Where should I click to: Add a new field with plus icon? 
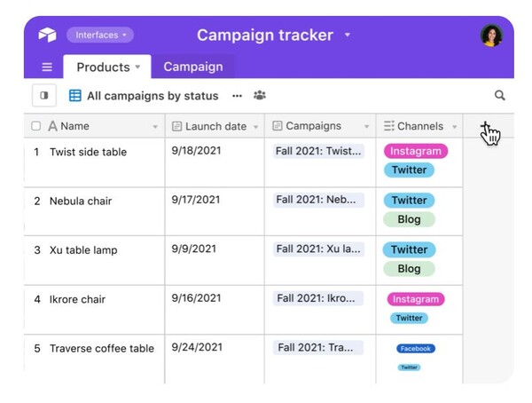[486, 126]
